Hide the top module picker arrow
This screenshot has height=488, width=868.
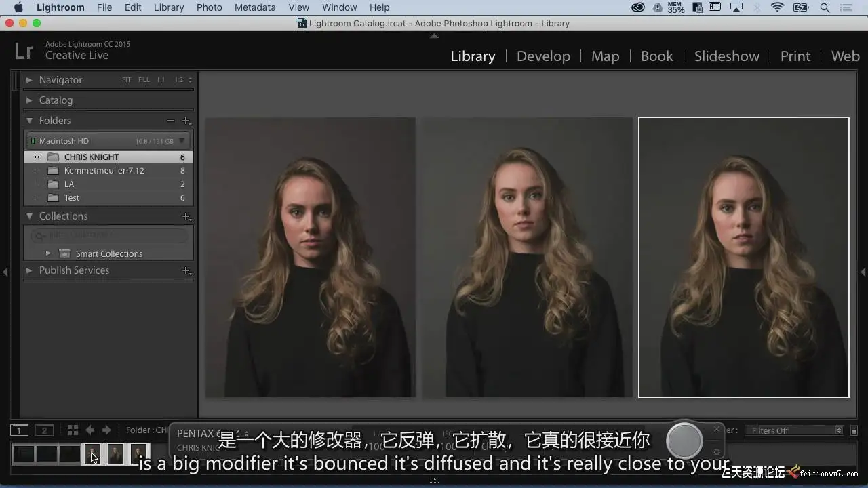434,36
